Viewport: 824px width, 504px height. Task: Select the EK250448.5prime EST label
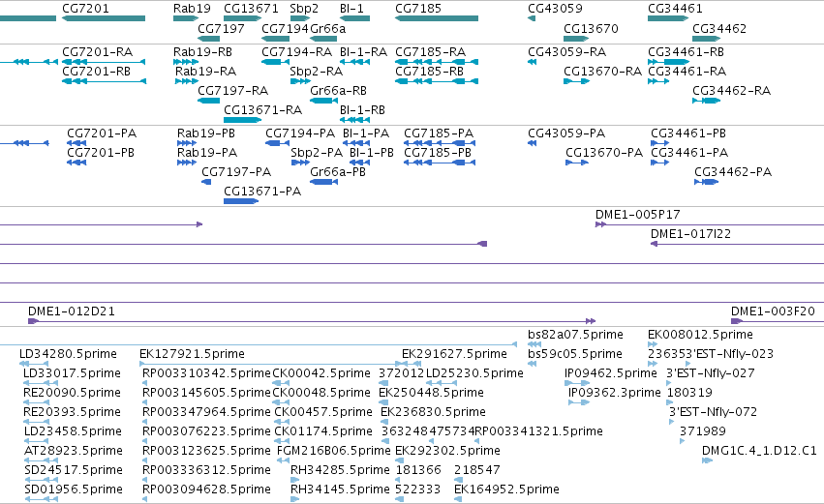431,393
